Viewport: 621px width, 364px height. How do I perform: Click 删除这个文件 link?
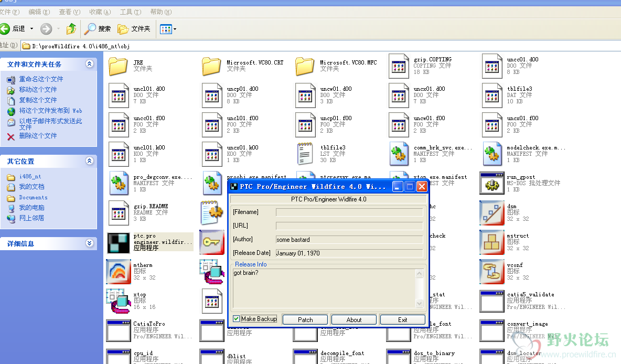[38, 135]
